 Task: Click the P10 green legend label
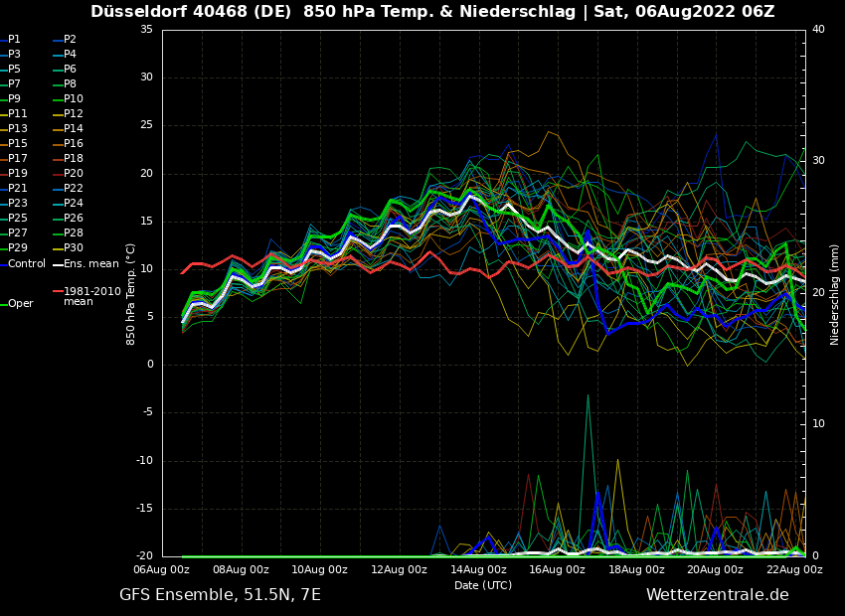point(73,99)
